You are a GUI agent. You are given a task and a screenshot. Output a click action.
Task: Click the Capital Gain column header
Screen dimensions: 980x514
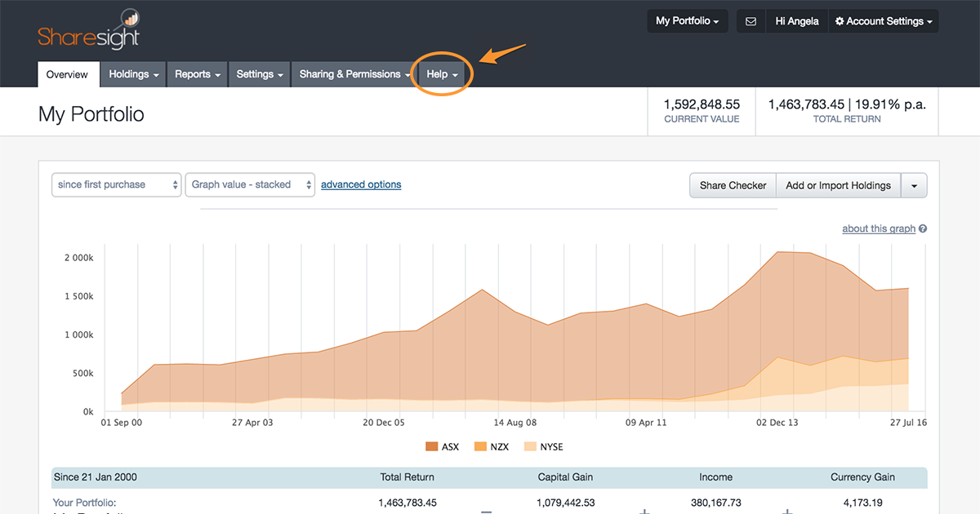point(565,477)
